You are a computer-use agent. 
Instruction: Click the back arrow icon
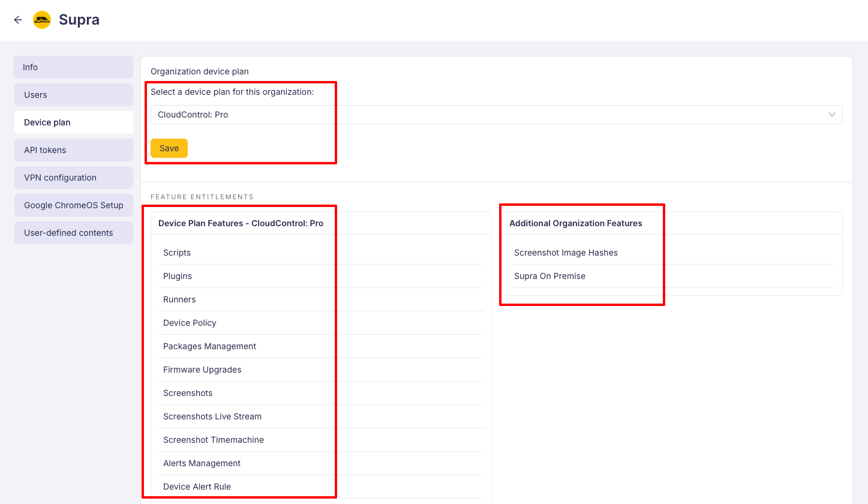click(x=18, y=20)
